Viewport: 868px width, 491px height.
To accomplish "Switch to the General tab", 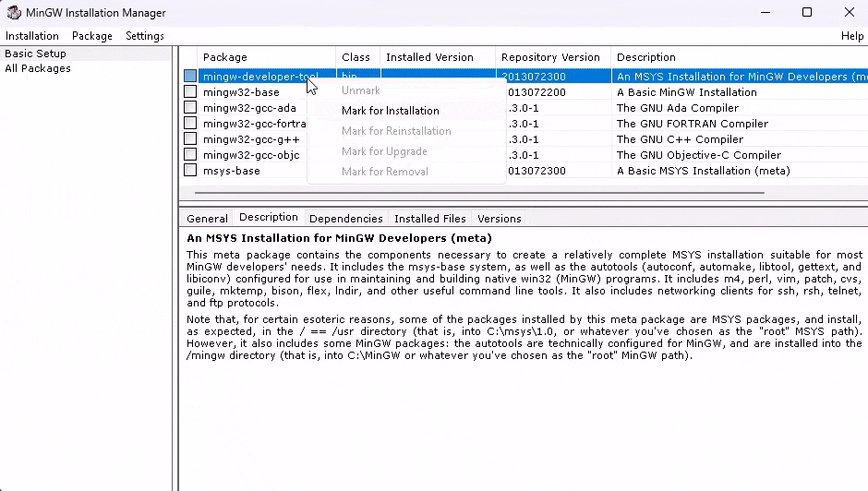I will pos(207,219).
